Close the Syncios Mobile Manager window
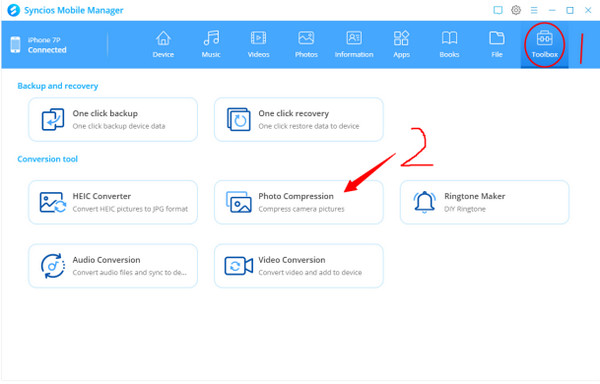Viewport: 600px width, 384px height. [588, 10]
